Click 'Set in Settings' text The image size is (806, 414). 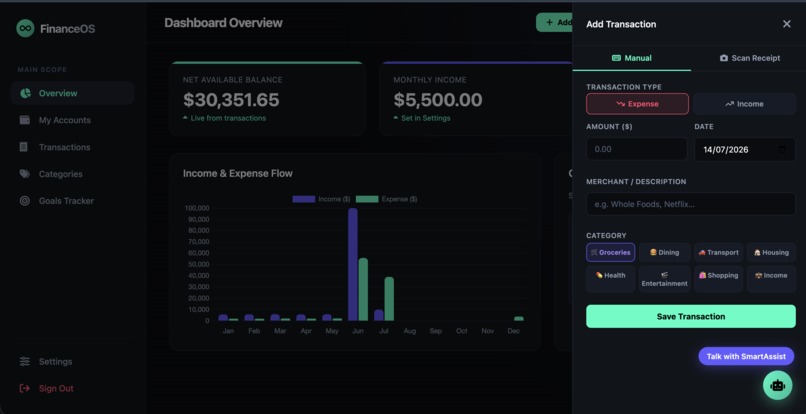pyautogui.click(x=426, y=118)
